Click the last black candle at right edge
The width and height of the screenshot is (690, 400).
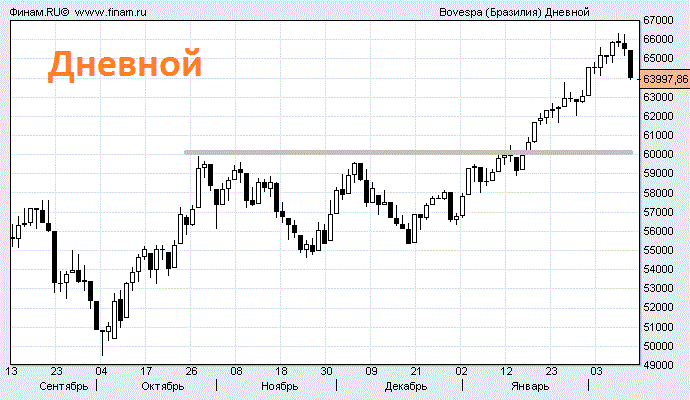point(630,63)
